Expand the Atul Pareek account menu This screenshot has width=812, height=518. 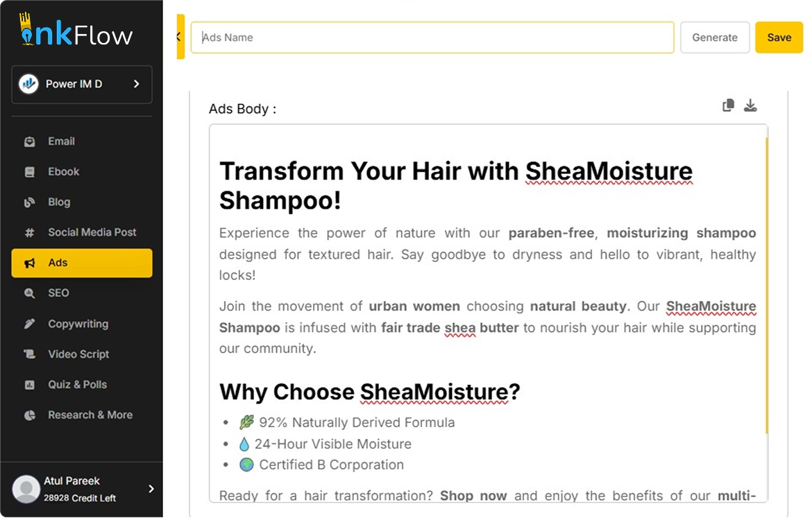pos(151,489)
